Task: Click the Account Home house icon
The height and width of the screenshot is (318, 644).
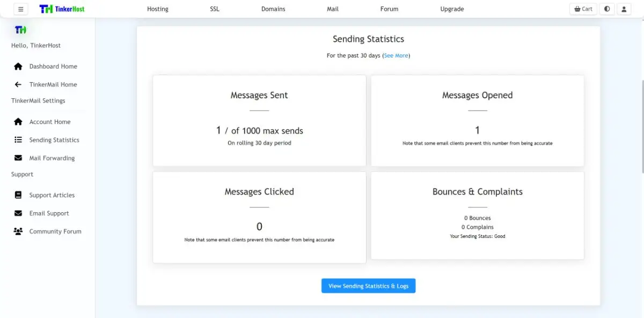Action: pos(18,122)
